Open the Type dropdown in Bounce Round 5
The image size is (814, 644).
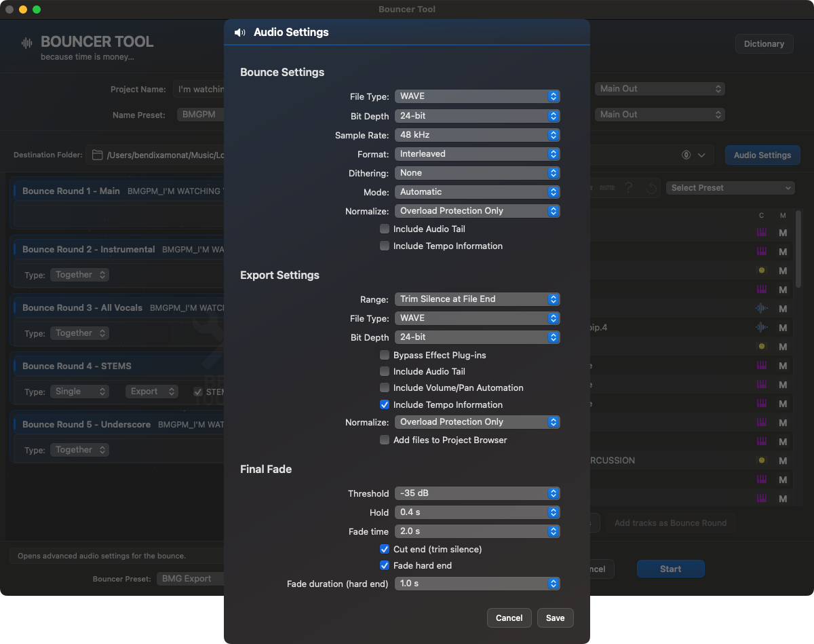(x=79, y=450)
